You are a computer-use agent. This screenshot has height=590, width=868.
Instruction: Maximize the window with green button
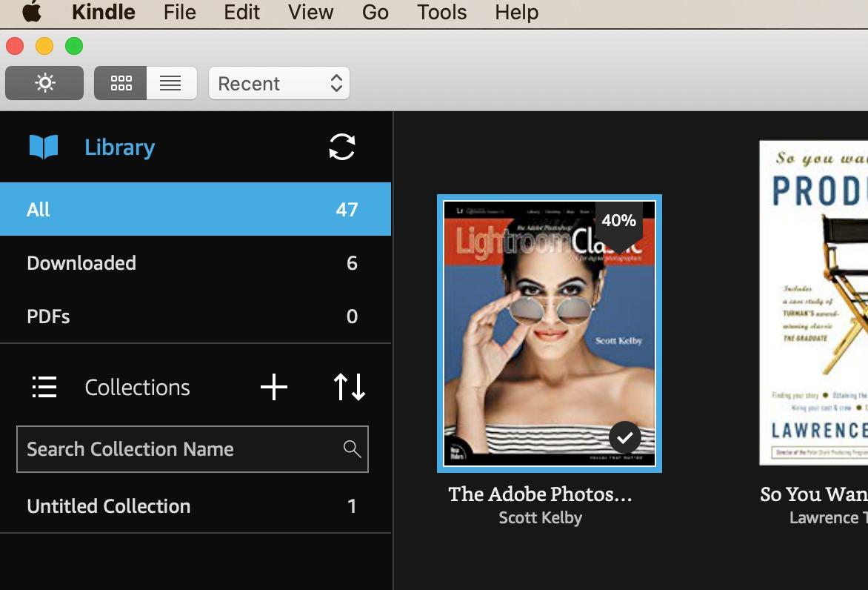coord(74,46)
